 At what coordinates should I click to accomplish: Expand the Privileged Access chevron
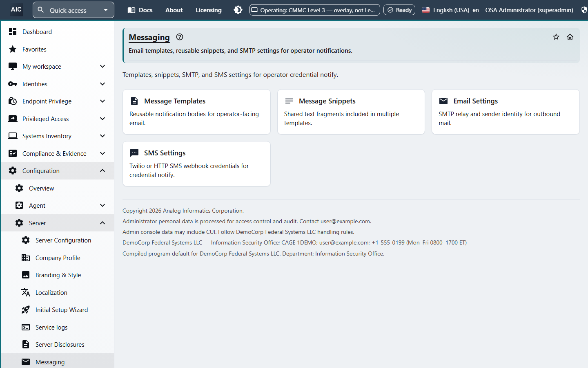click(x=102, y=119)
